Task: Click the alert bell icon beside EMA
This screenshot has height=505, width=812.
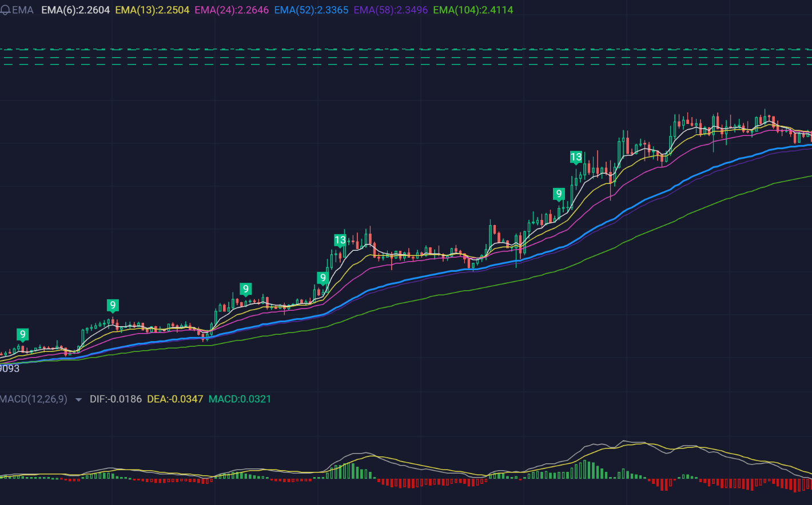Action: 4,10
